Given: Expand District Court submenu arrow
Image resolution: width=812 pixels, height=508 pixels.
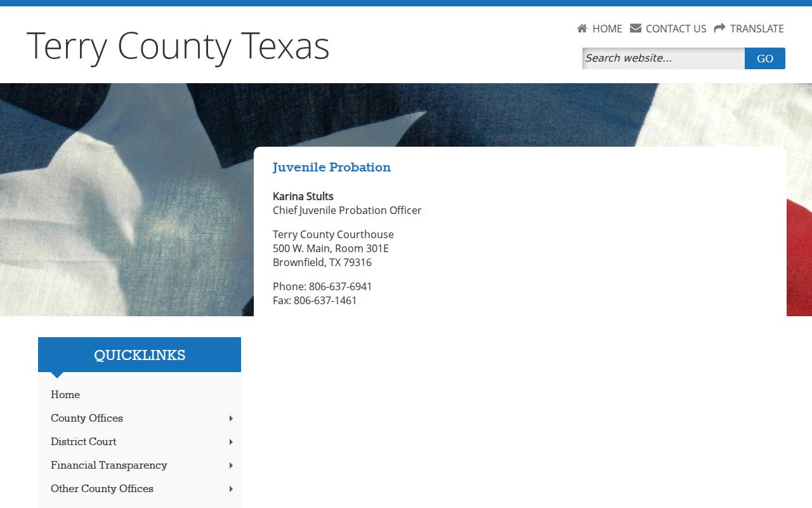Looking at the screenshot, I should [x=231, y=442].
